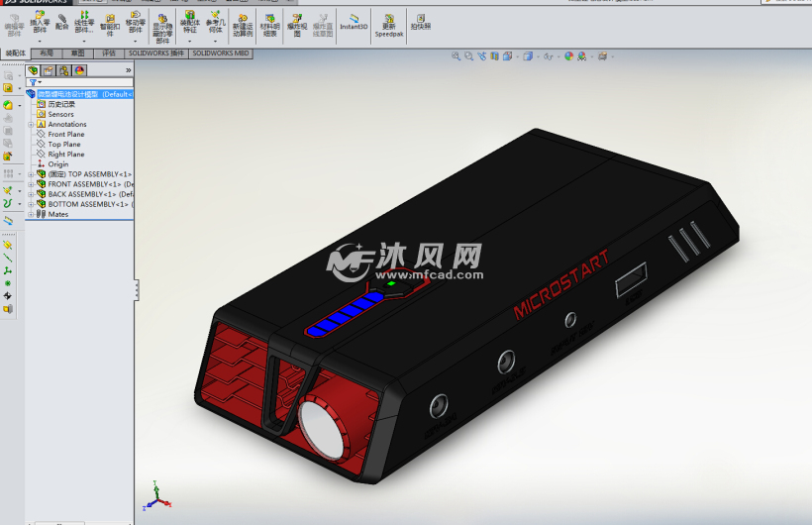812x525 pixels.
Task: Click Edit Appearance color ball icon
Action: (x=569, y=56)
